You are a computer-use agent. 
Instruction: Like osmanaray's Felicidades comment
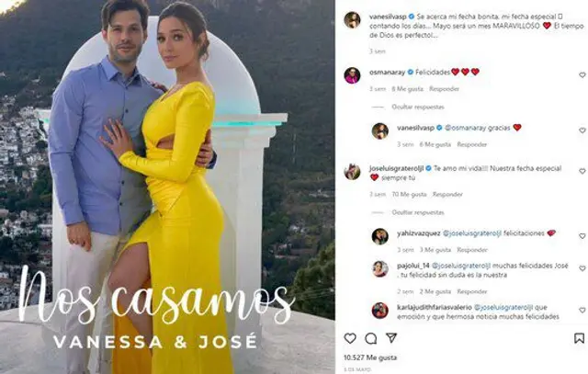582,75
